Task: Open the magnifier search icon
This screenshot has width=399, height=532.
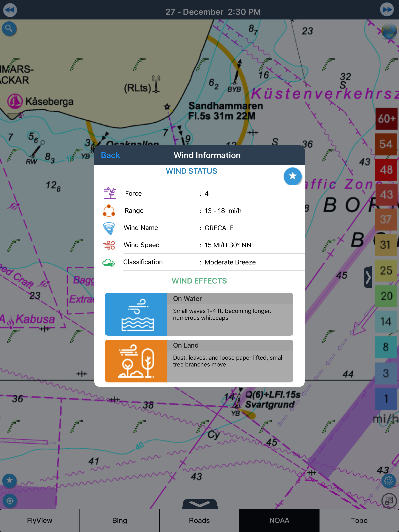Action: [9, 29]
